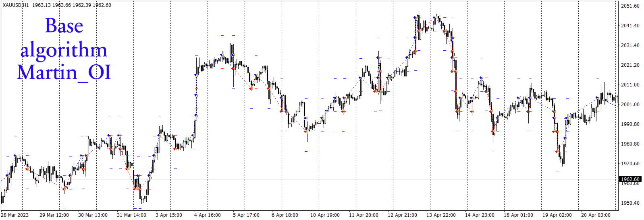The height and width of the screenshot is (220, 644).
Task: Click the 5 Apr 17:00 time label
Action: 246,215
